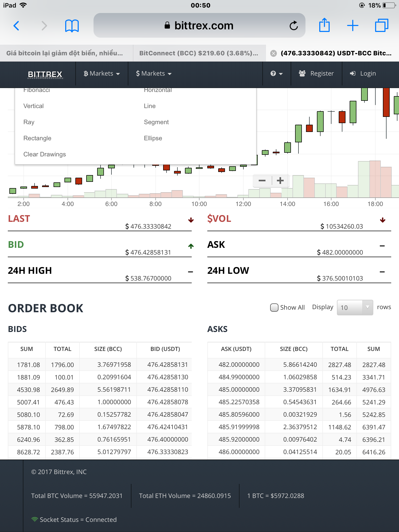Select bid price 476.42410431
Image resolution: width=399 pixels, height=532 pixels.
(168, 427)
